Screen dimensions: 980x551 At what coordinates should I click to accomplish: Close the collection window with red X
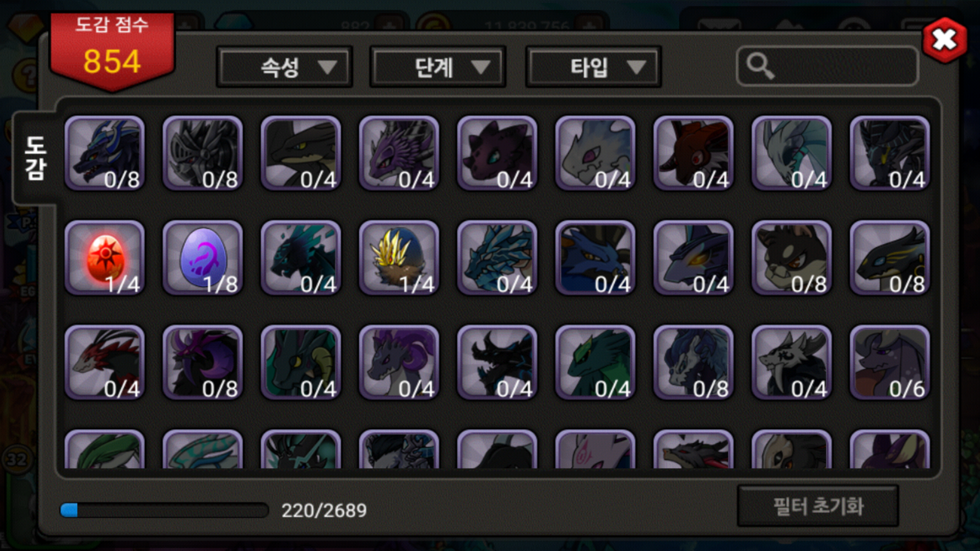[944, 40]
